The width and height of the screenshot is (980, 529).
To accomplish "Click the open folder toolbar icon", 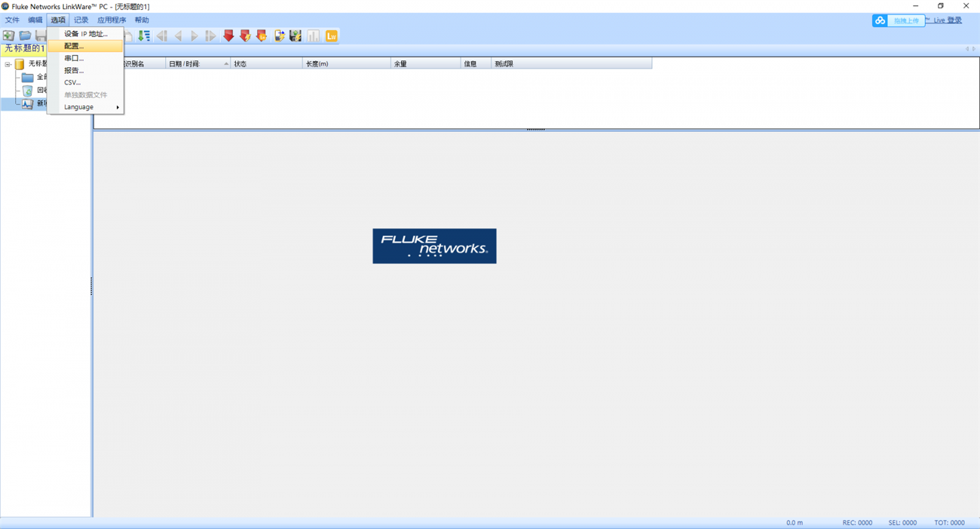I will pyautogui.click(x=25, y=36).
